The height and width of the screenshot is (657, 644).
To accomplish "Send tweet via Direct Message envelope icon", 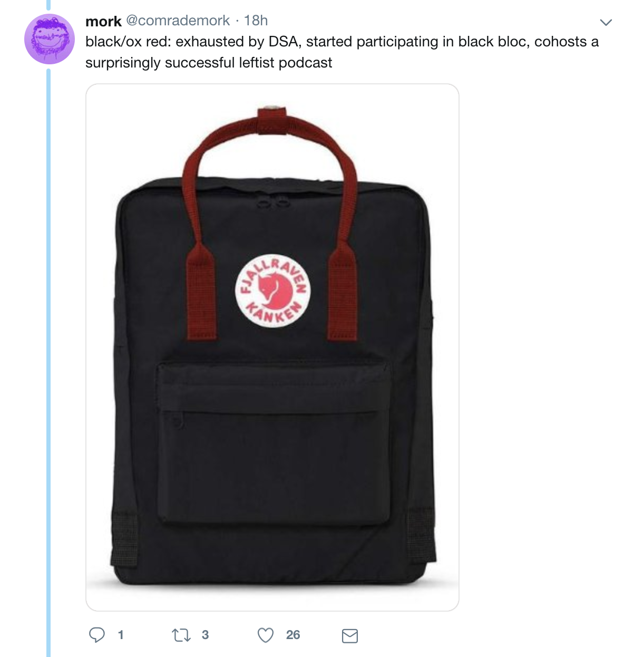I will tap(350, 636).
